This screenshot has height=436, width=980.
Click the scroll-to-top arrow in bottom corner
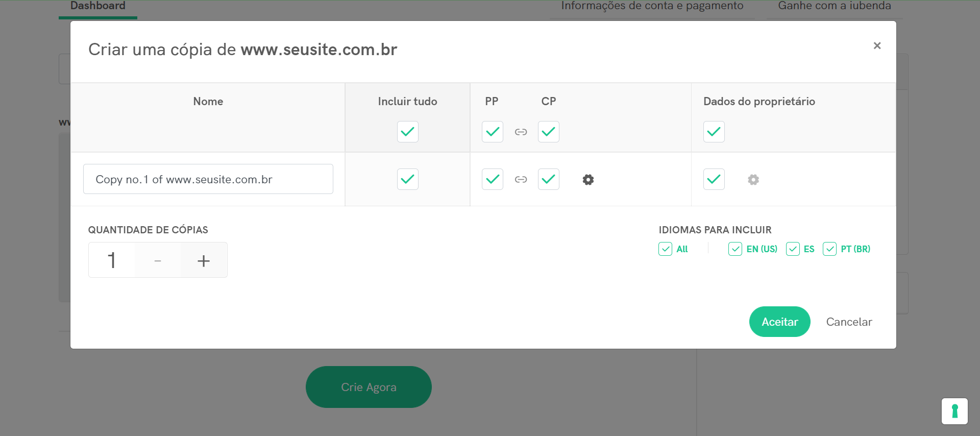pyautogui.click(x=954, y=411)
